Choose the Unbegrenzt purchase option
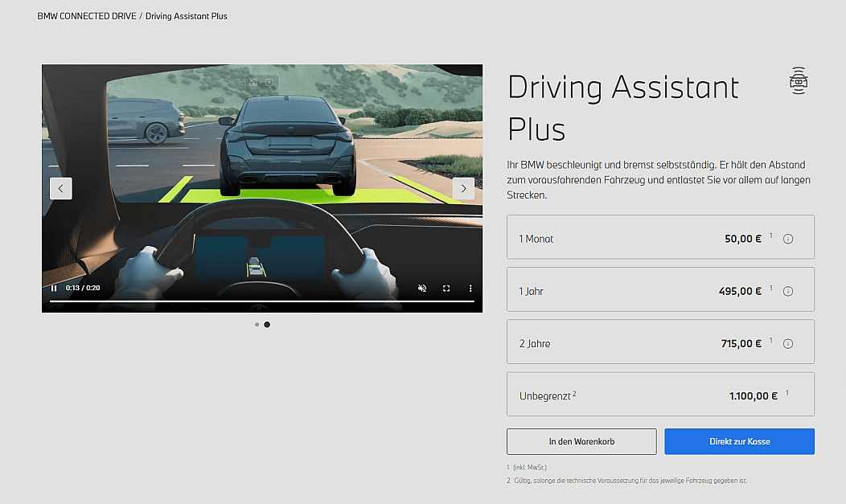Screen dimensions: 846x504 pyautogui.click(x=660, y=394)
